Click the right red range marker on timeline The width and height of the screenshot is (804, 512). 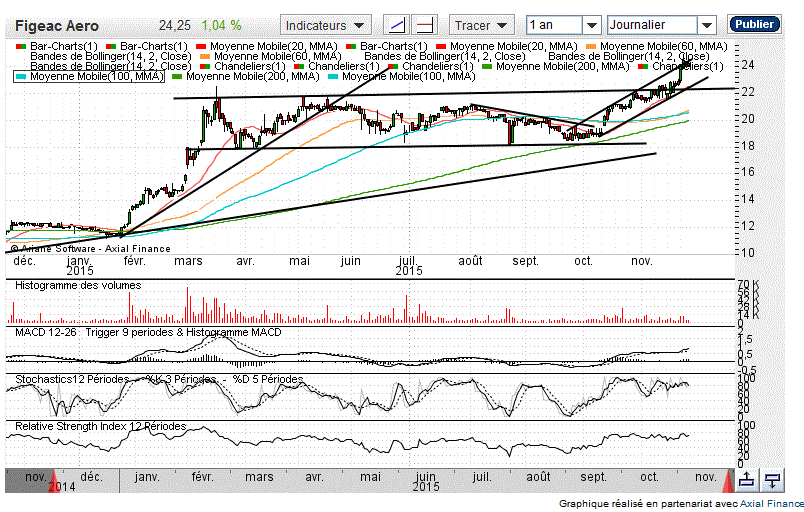coord(728,481)
